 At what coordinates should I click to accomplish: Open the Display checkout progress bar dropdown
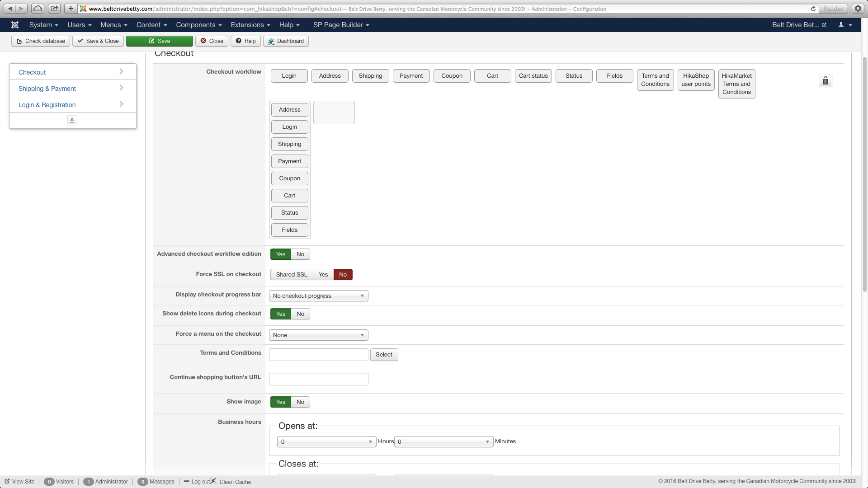click(318, 296)
